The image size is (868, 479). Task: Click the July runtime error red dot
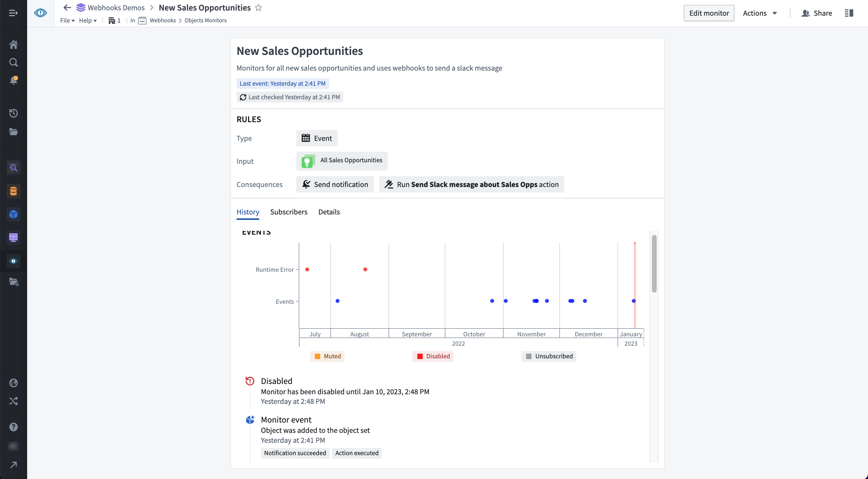pos(307,270)
